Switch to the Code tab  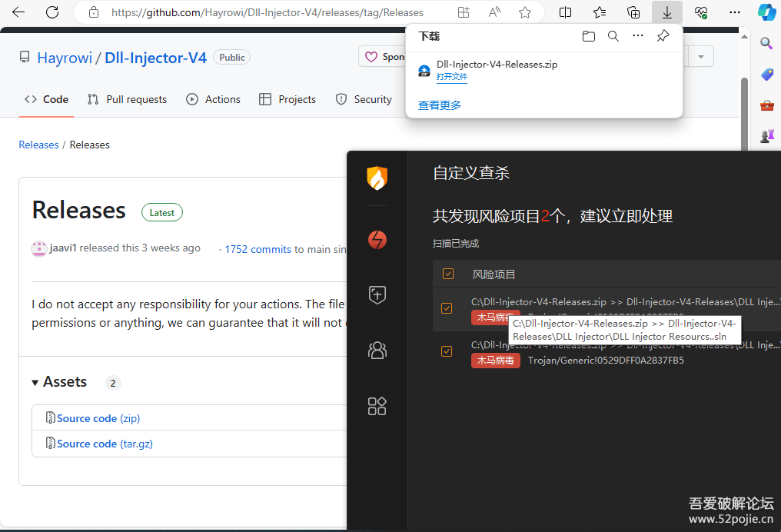point(46,100)
